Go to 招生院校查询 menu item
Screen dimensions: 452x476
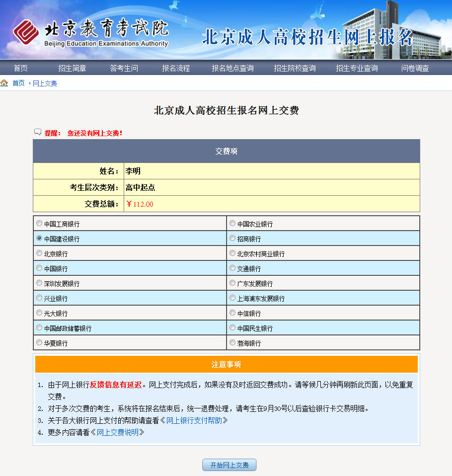point(295,68)
